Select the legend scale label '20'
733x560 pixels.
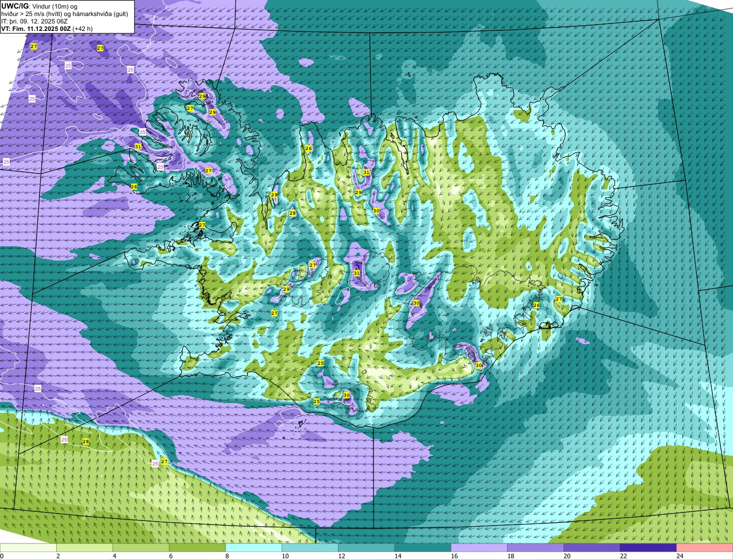[x=567, y=556]
